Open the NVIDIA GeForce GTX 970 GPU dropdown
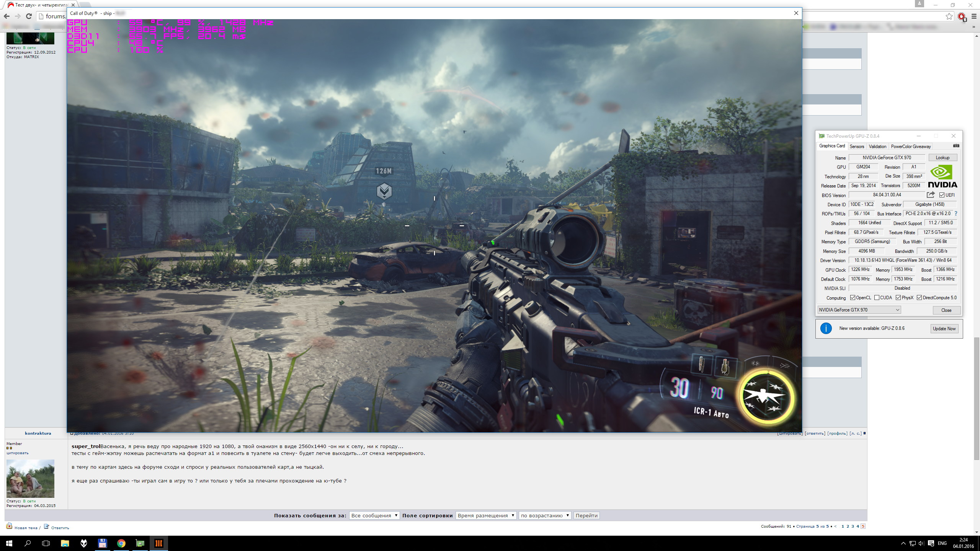Image resolution: width=980 pixels, height=551 pixels. coord(859,310)
